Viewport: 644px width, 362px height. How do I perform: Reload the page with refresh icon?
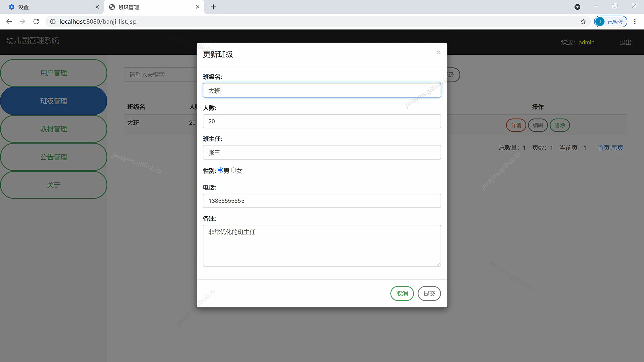[x=36, y=22]
